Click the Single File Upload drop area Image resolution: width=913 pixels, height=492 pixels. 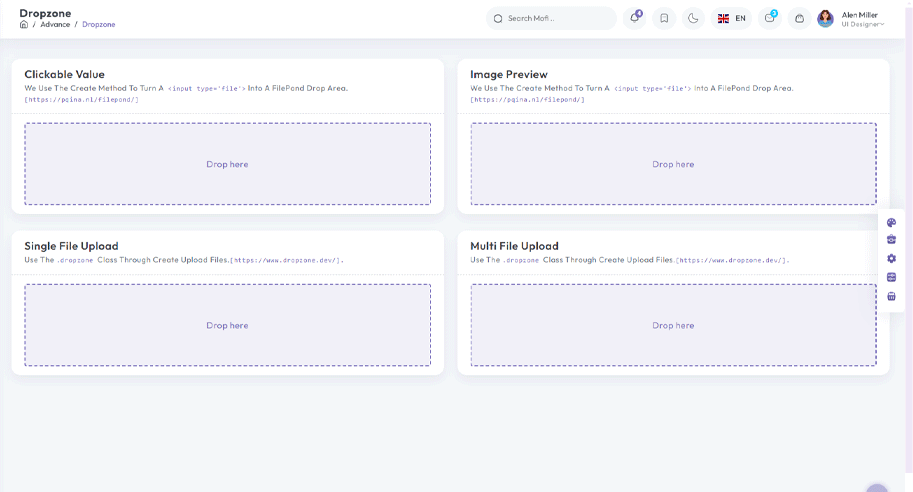[227, 325]
